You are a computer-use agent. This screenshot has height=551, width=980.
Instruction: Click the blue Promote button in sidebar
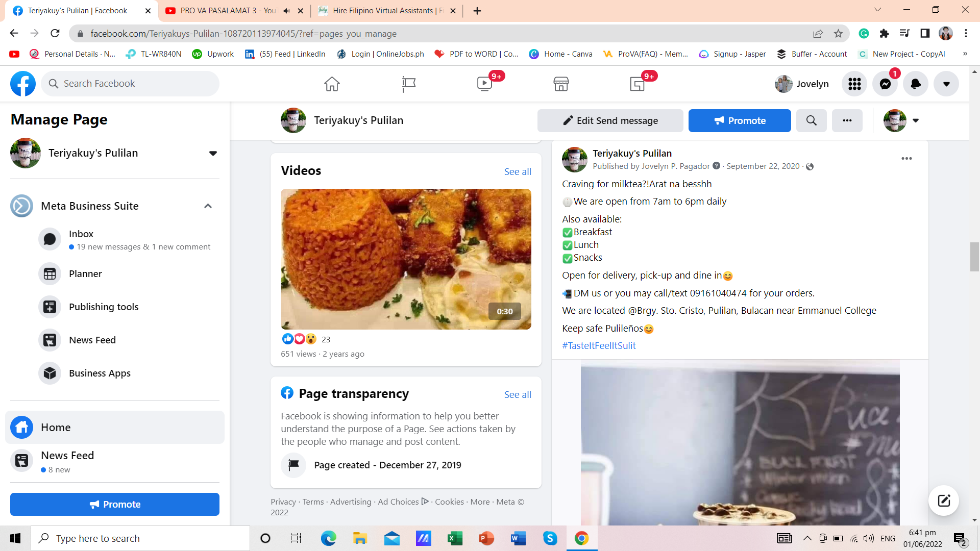(x=115, y=505)
